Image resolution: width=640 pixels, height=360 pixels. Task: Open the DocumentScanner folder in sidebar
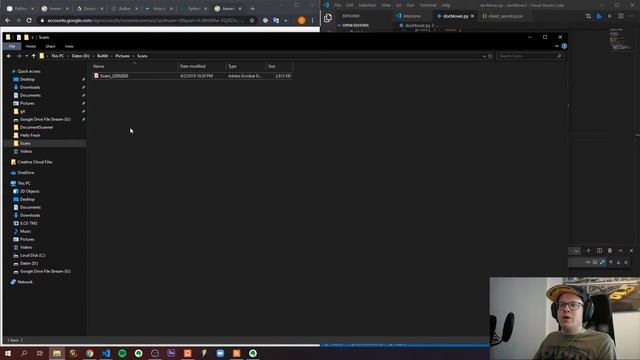[x=36, y=127]
